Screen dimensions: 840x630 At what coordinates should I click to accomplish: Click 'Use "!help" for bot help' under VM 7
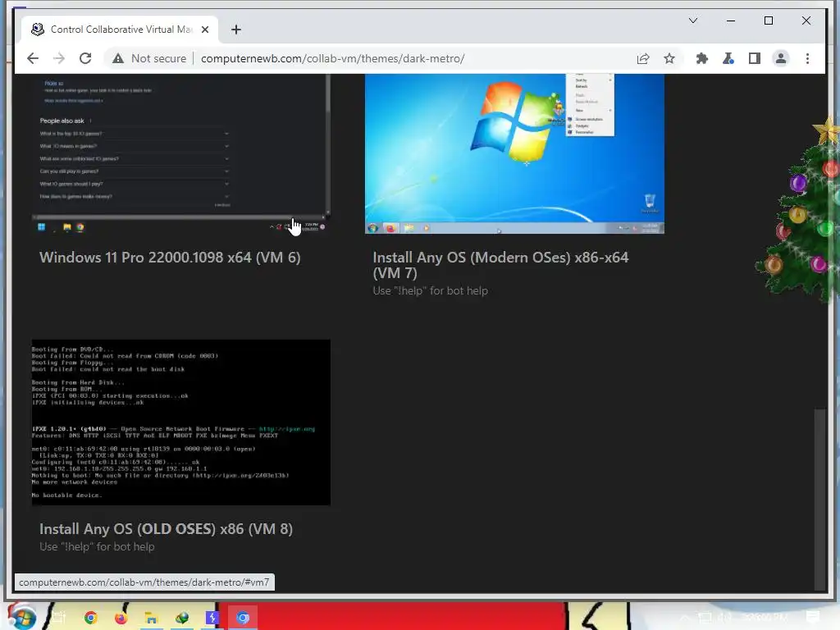tap(430, 291)
